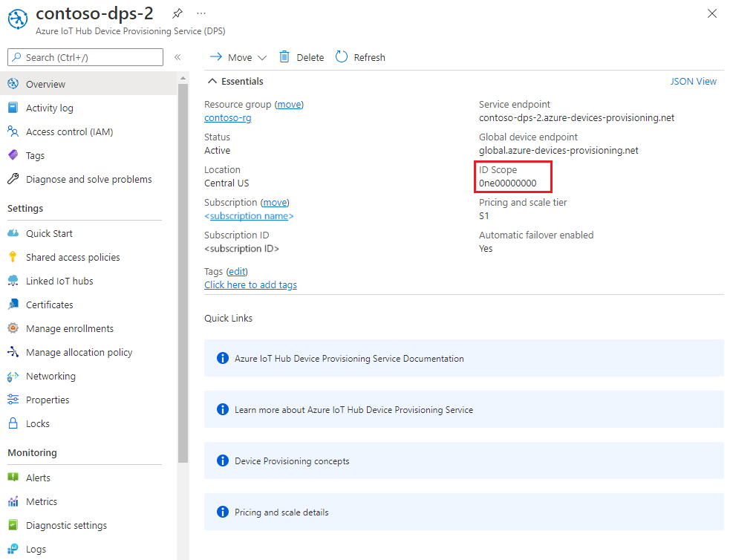Open Shared access policies key icon
The image size is (733, 560).
tap(13, 257)
